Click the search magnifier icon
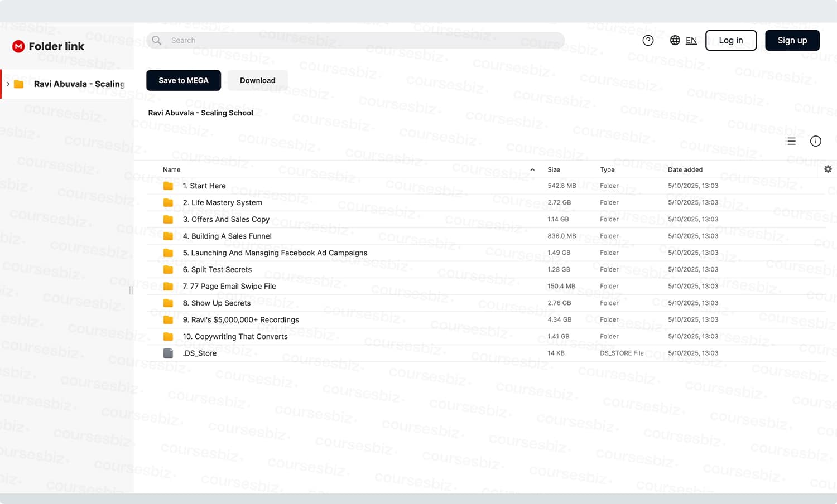The image size is (837, 504). [x=157, y=40]
